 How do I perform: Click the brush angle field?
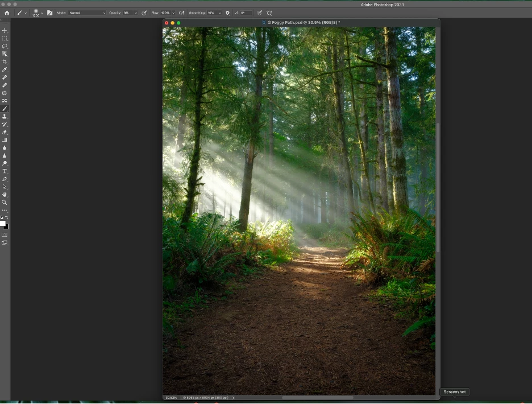pos(246,13)
